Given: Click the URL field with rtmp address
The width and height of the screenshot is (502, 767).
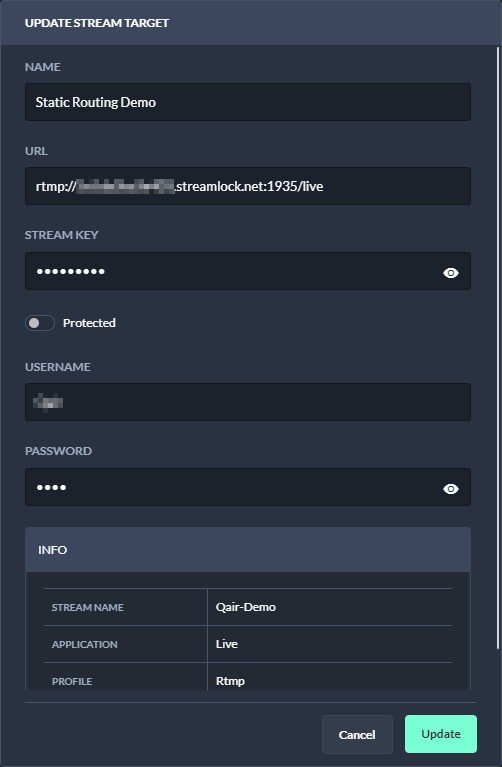Looking at the screenshot, I should pos(248,186).
